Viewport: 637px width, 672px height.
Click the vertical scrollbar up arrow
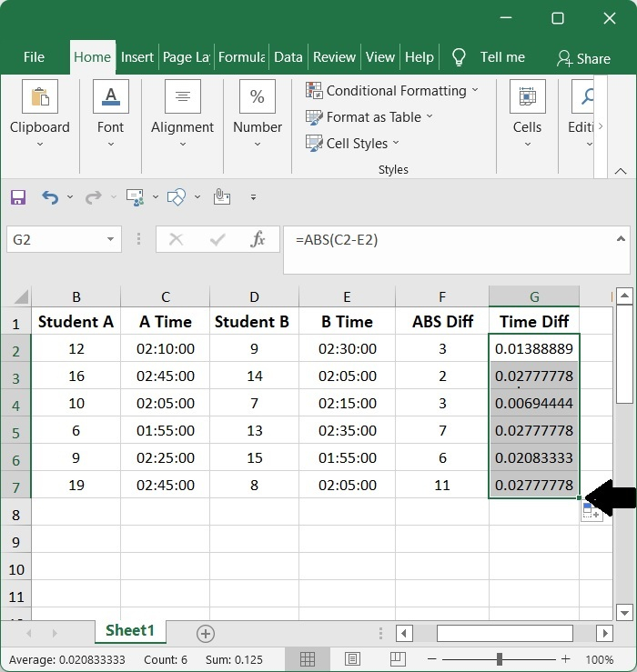point(624,296)
